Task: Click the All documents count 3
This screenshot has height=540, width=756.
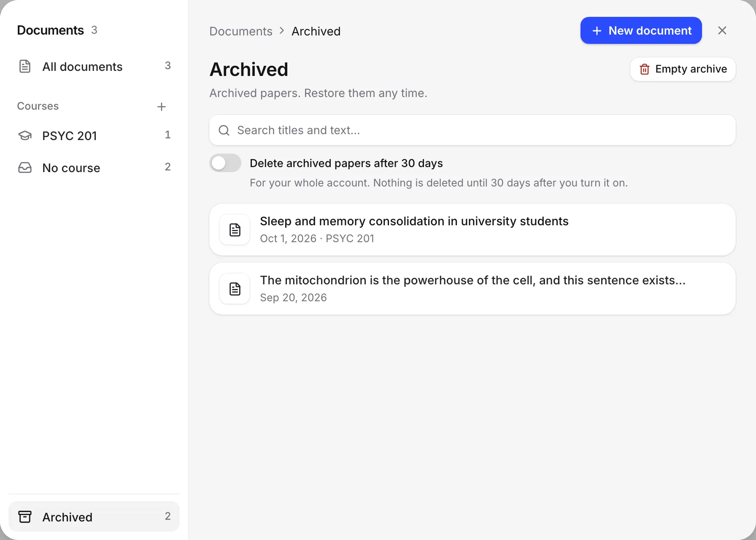Action: [x=168, y=65]
